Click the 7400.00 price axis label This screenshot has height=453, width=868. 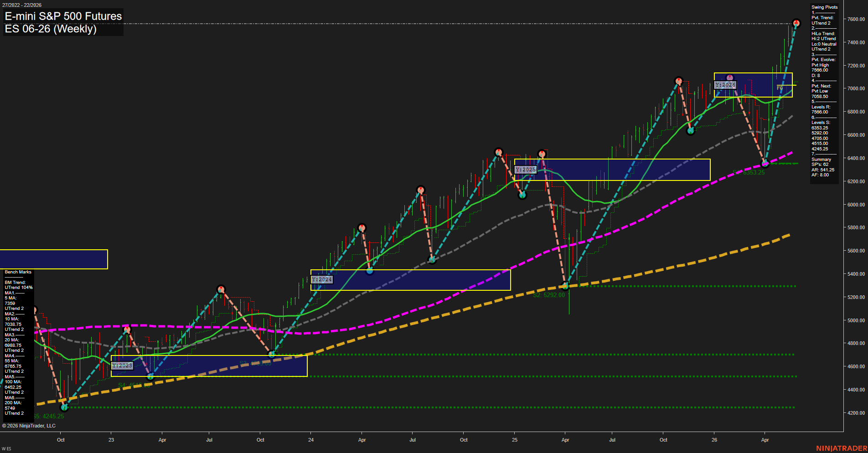click(x=856, y=42)
